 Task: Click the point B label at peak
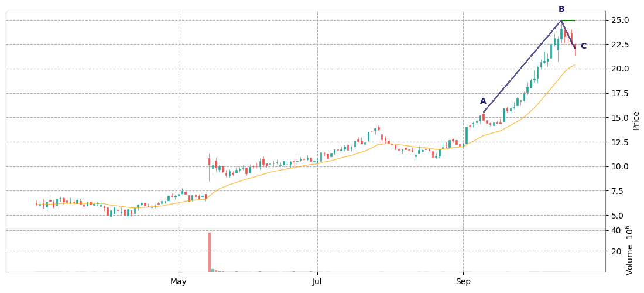tap(561, 9)
